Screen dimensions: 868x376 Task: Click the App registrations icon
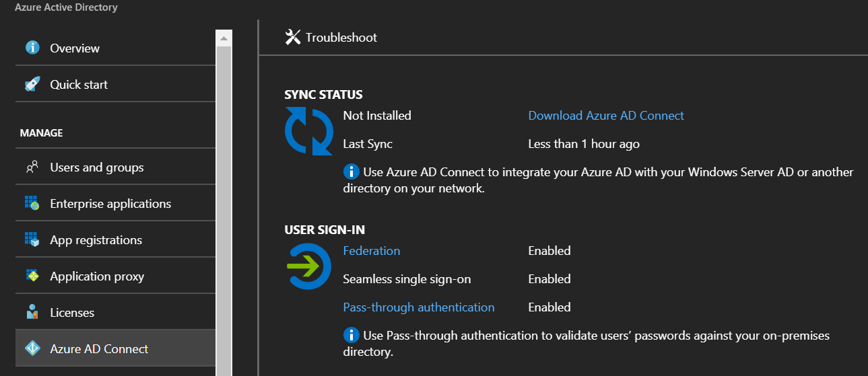click(32, 240)
